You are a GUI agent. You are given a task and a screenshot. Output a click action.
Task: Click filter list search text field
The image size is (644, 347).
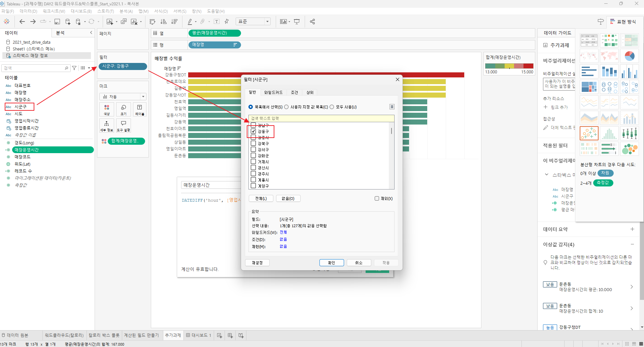point(321,118)
